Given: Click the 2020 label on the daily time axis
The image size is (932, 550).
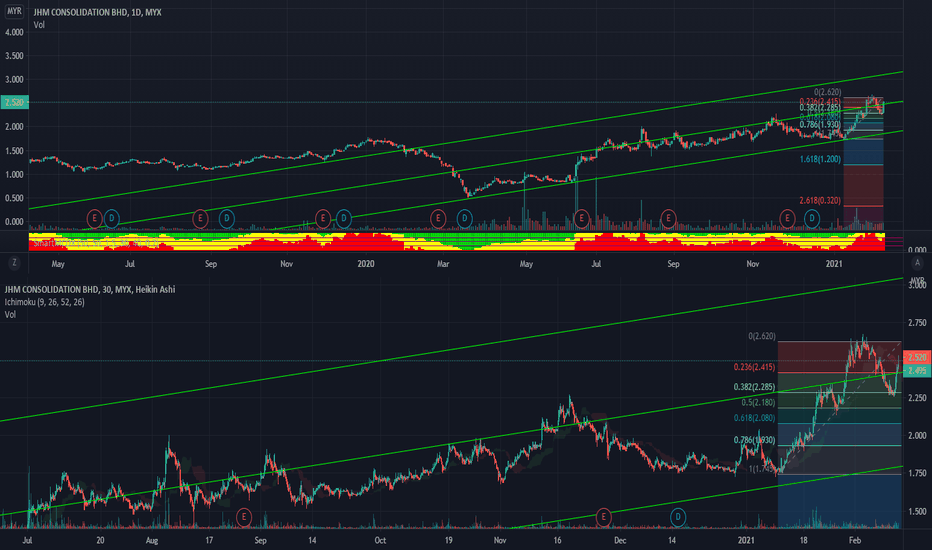Looking at the screenshot, I should (x=366, y=264).
